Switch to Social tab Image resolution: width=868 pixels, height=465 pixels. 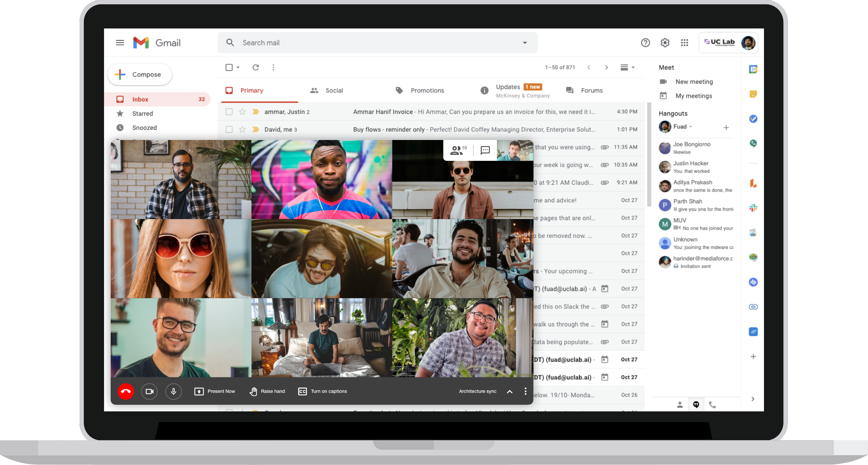click(x=334, y=91)
